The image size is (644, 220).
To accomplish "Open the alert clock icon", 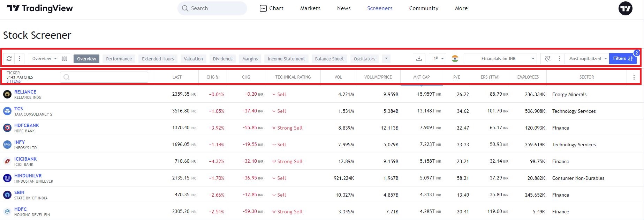I will [x=548, y=59].
